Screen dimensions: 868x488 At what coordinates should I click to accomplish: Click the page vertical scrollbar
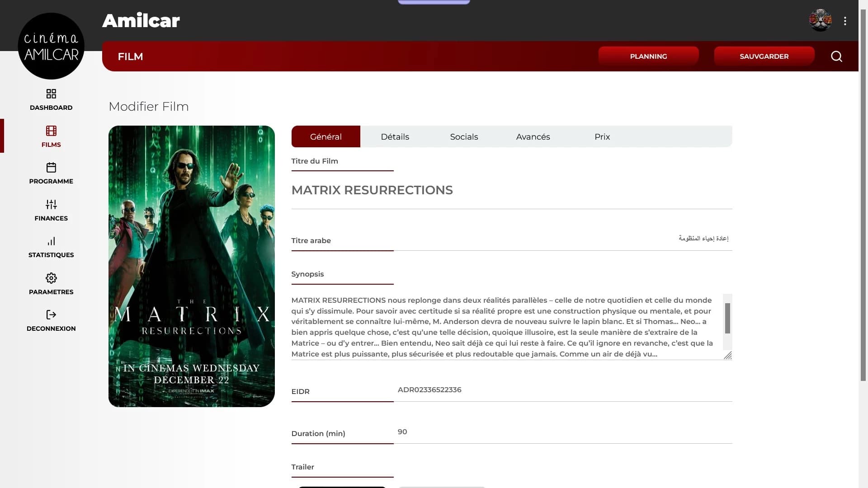pos(863,194)
